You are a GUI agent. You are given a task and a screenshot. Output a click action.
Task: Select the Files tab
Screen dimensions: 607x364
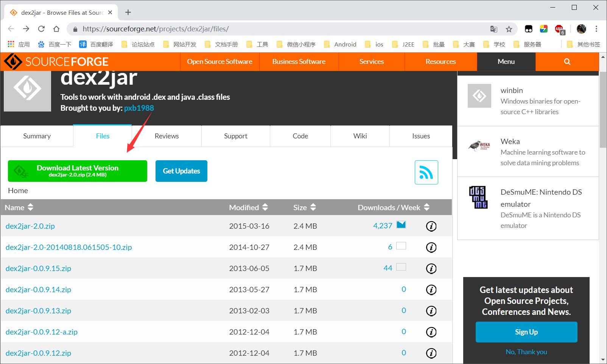103,136
